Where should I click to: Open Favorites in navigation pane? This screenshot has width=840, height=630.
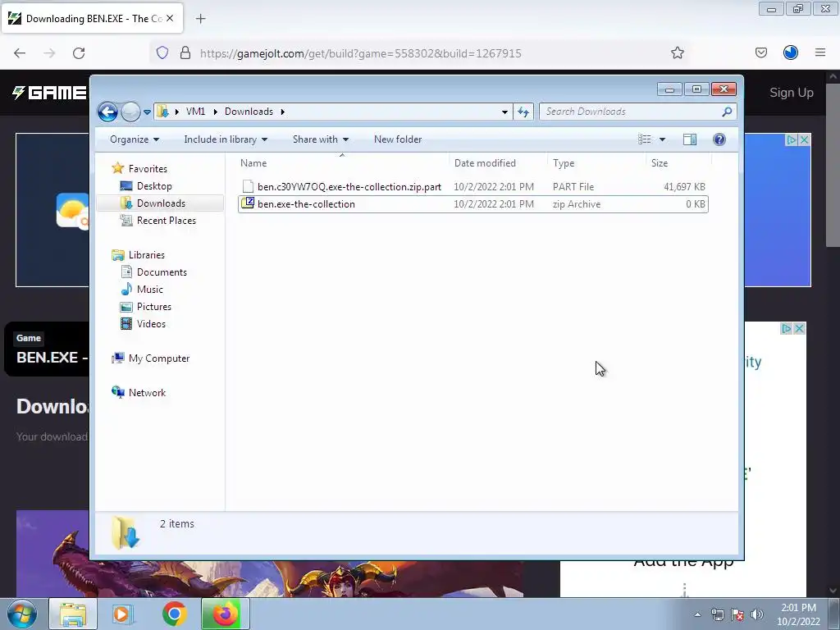(148, 169)
